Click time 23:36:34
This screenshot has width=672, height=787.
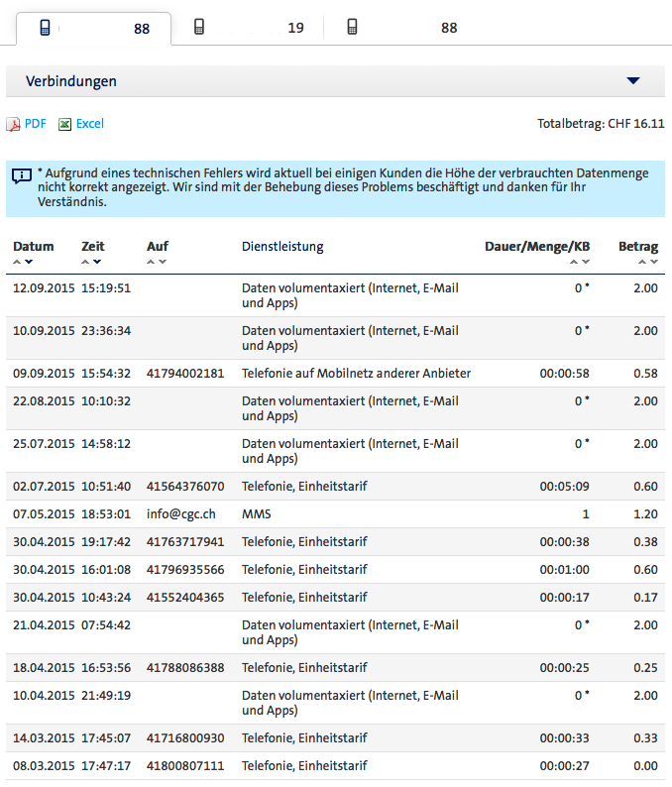click(106, 331)
